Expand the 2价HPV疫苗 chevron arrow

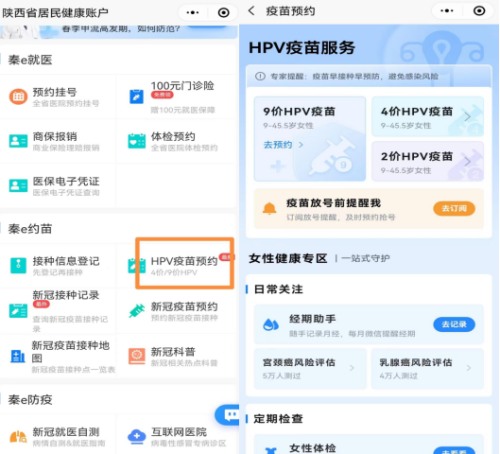coord(467,161)
